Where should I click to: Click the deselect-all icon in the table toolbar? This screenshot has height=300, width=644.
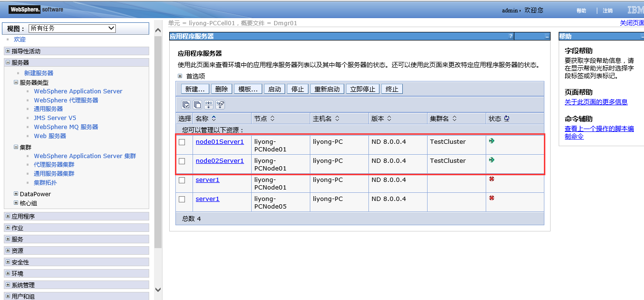[x=197, y=105]
